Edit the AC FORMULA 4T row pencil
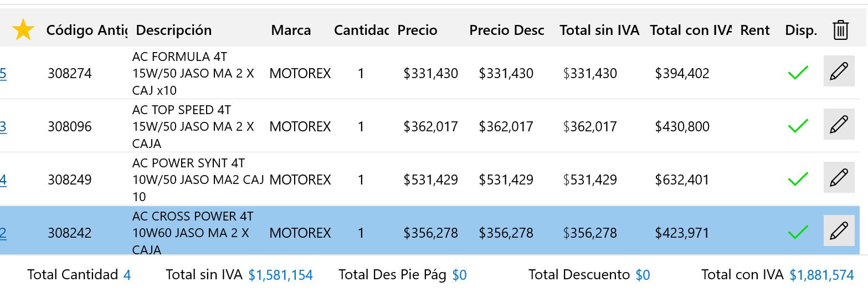This screenshot has height=292, width=868. coord(839,71)
